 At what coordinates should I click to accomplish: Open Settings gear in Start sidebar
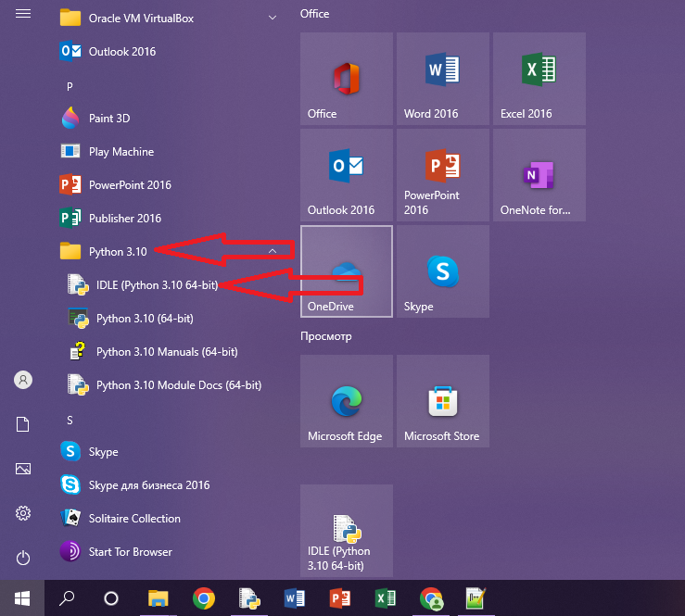(x=23, y=513)
